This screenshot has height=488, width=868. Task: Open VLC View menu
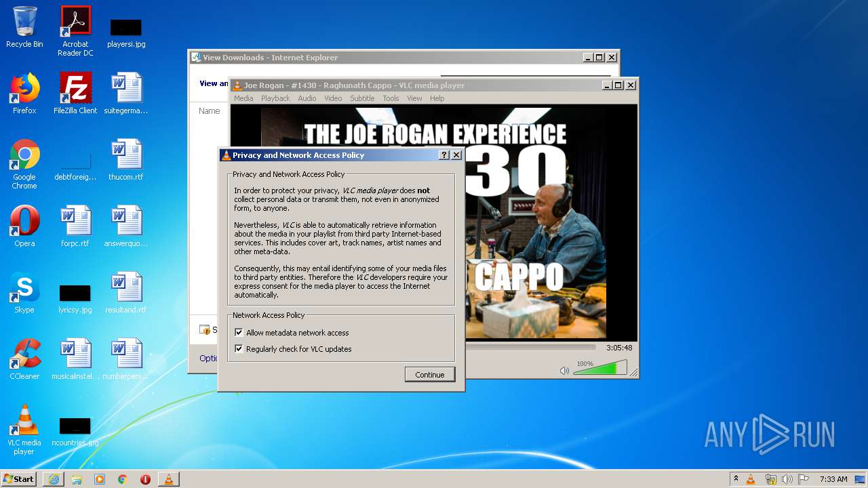pos(414,98)
